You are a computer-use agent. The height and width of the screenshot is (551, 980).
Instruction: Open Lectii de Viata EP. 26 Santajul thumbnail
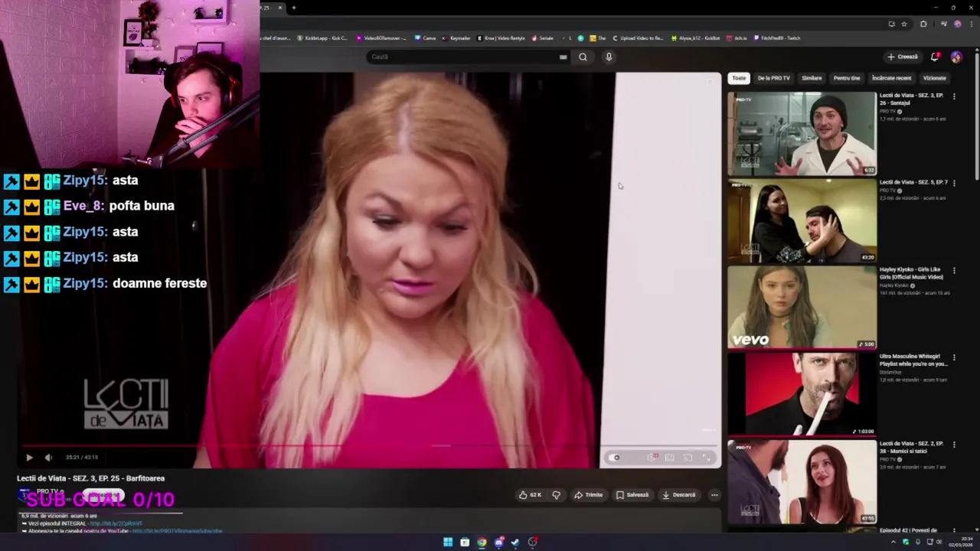pos(802,134)
